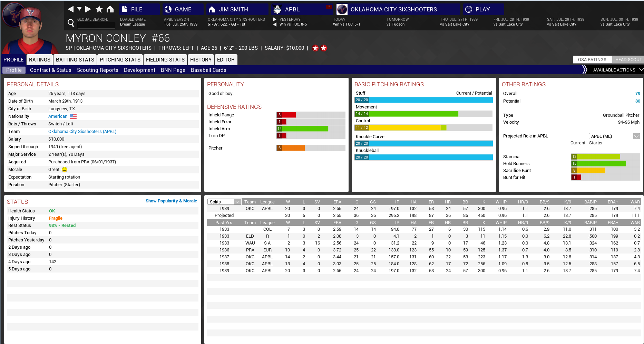Open the Splits dropdown

tap(224, 202)
